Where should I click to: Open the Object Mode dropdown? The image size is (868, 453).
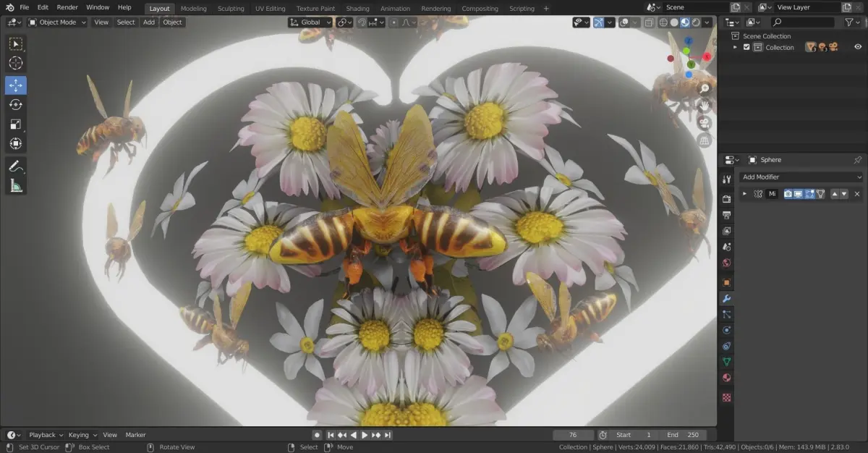point(57,22)
